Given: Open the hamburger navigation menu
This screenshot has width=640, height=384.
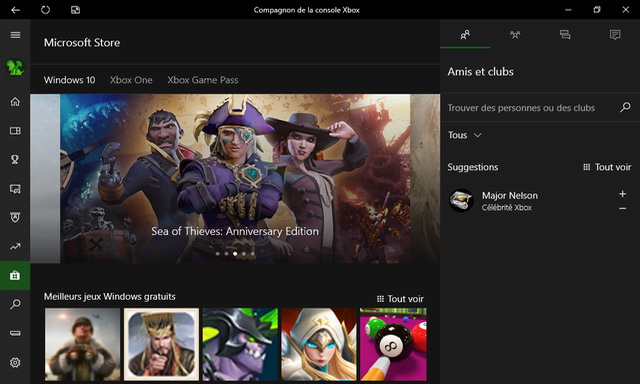Looking at the screenshot, I should 15,35.
